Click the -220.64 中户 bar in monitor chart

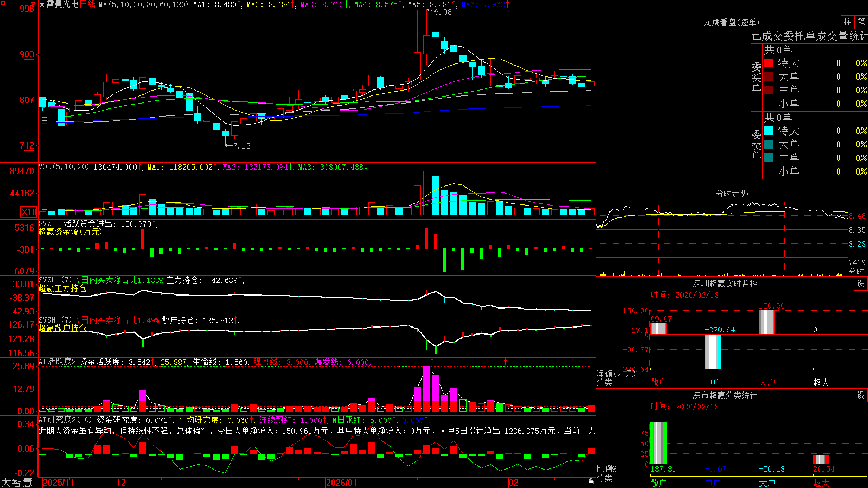(713, 352)
